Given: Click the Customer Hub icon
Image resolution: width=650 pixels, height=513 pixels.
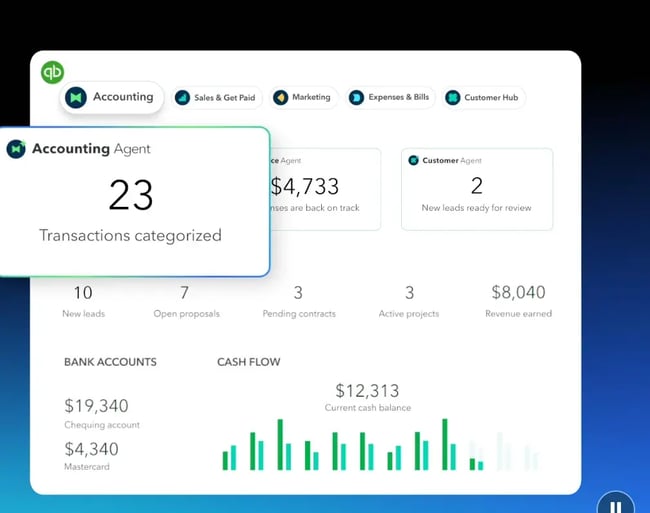Looking at the screenshot, I should click(453, 98).
